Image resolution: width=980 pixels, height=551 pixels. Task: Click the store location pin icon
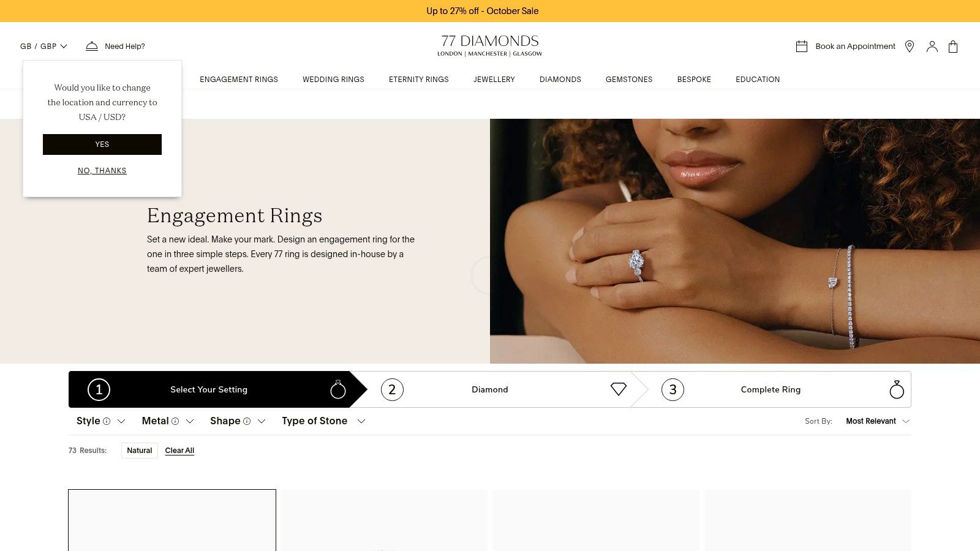click(x=910, y=47)
